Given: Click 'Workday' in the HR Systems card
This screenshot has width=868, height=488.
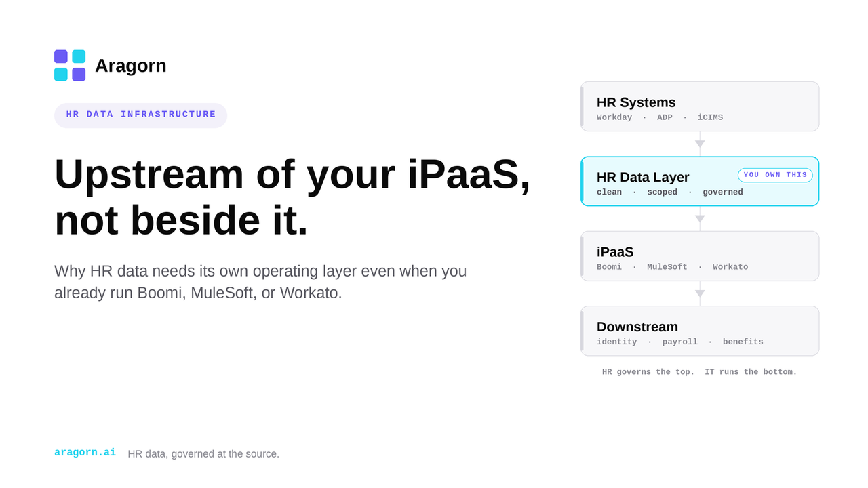Looking at the screenshot, I should (x=614, y=118).
